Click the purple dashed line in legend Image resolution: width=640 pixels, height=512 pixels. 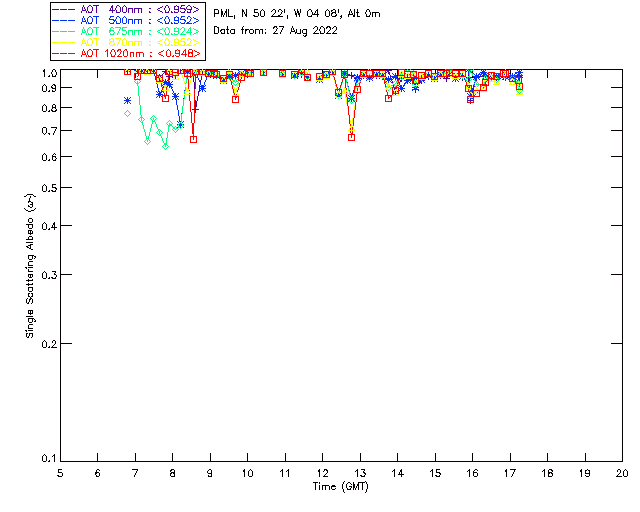[64, 9]
